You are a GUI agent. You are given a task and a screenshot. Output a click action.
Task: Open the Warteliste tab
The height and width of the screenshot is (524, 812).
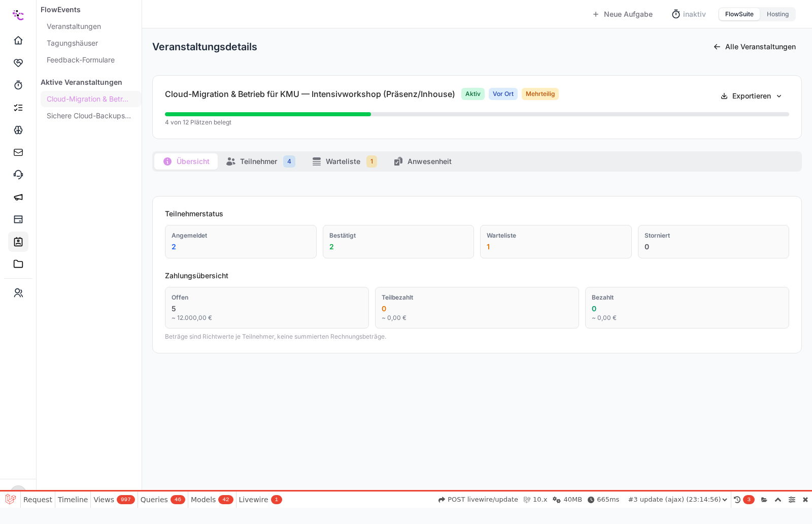(x=344, y=161)
